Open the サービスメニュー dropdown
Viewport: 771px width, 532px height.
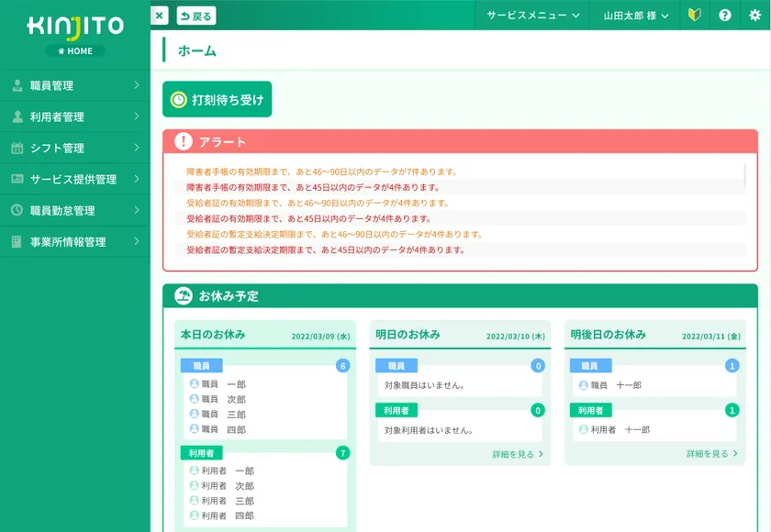533,16
